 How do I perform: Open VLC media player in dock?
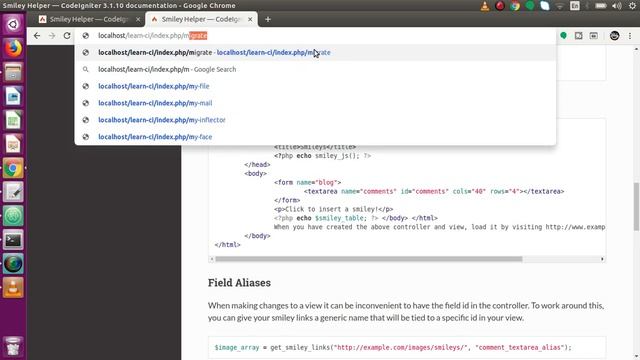[13, 288]
